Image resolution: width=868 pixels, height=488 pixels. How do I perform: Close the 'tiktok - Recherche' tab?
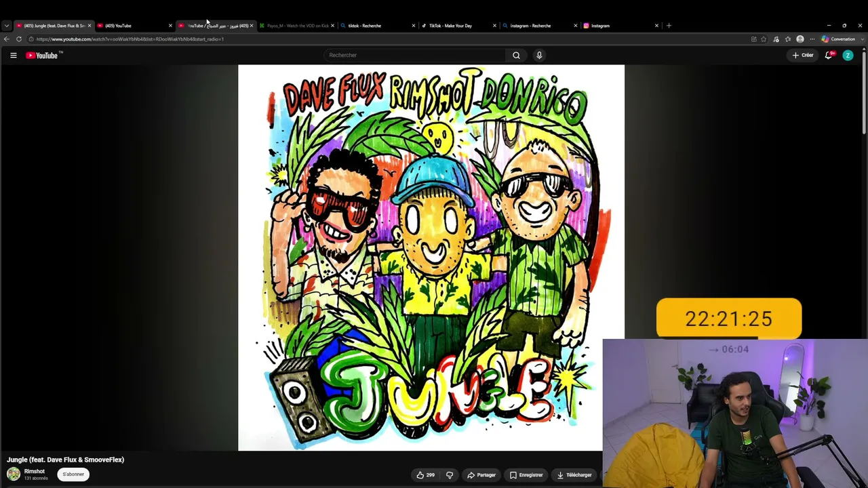point(413,26)
